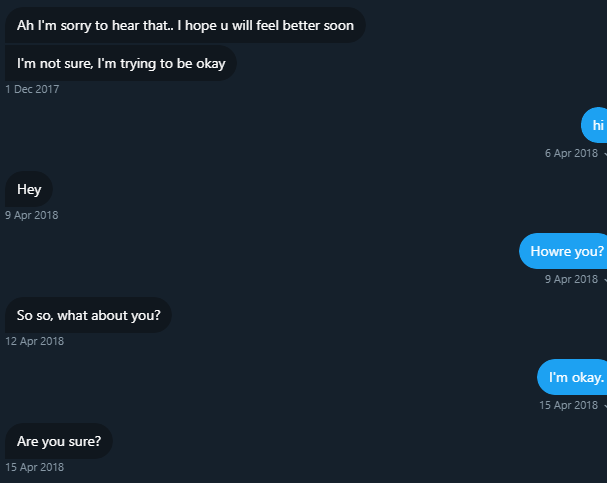Click the 1 Dec 2017 timestamp
Viewport: 607px width, 483px height.
tap(32, 89)
